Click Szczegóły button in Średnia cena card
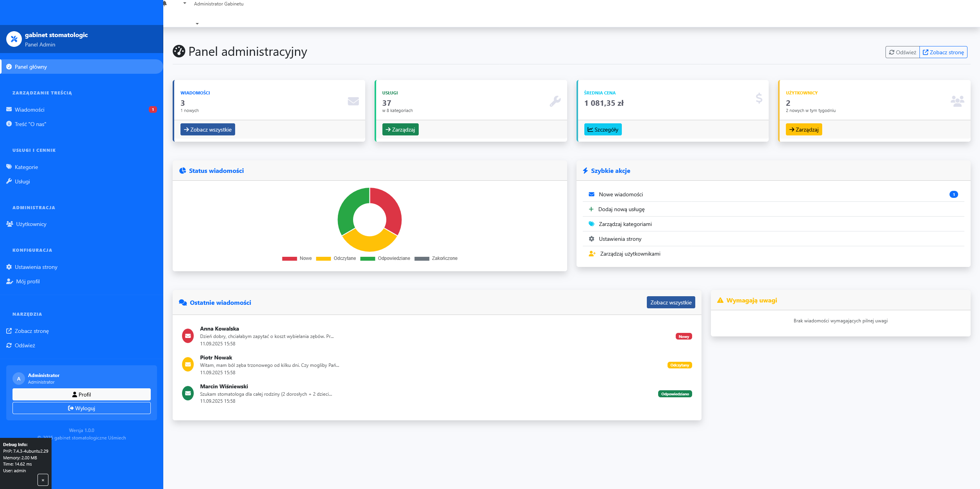This screenshot has height=489, width=980. click(603, 130)
